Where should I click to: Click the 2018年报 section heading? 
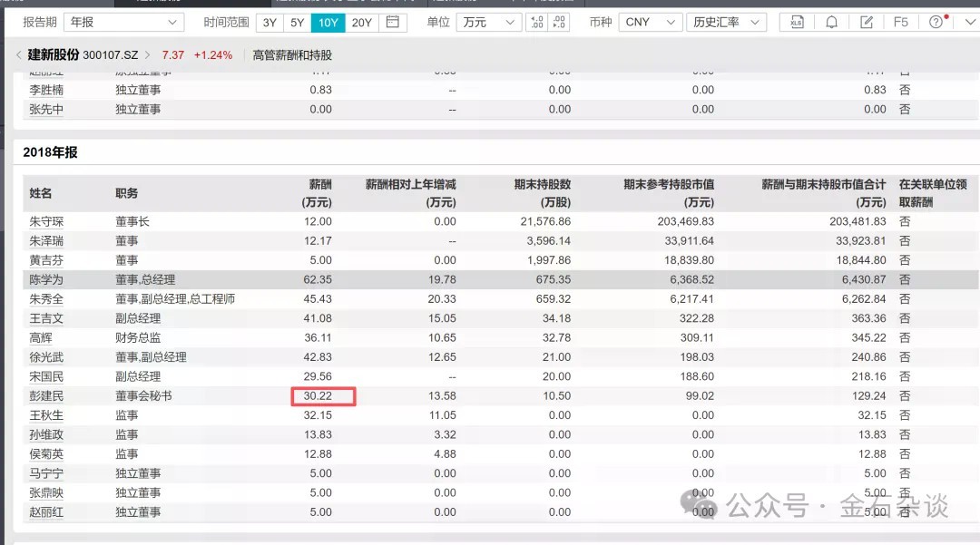(50, 152)
